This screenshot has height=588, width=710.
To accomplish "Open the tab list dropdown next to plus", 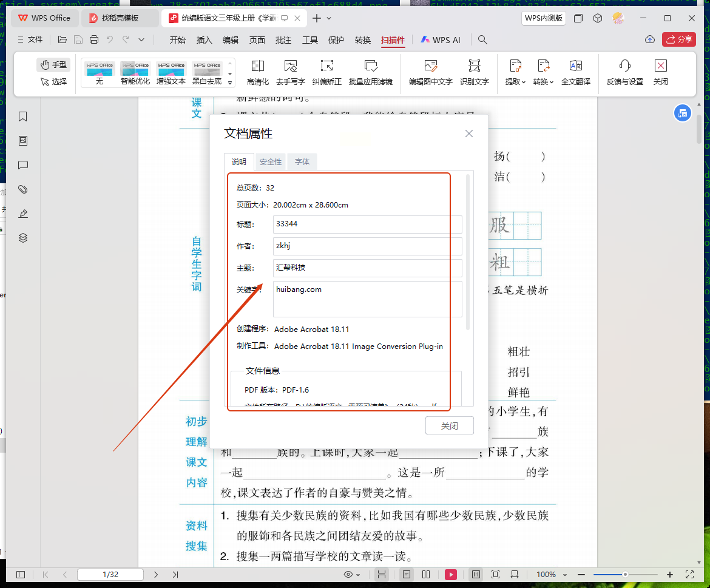I will coord(329,18).
